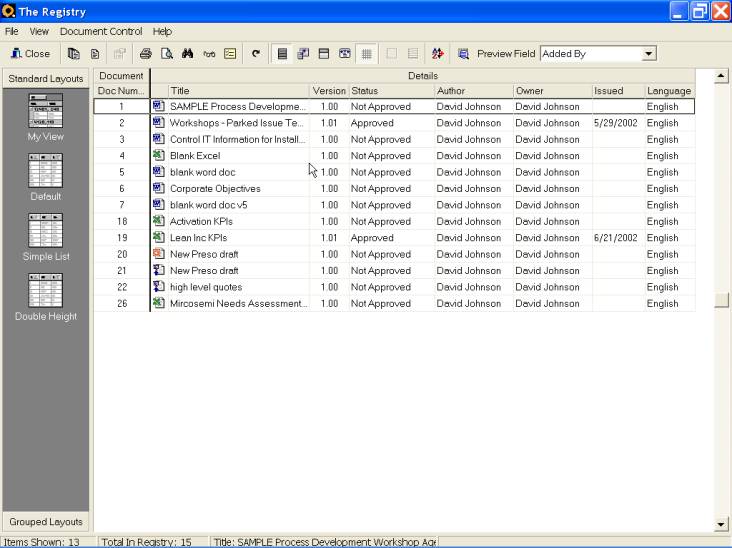Click the cascading windows layout icon
Image resolution: width=732 pixels, height=548 pixels.
(303, 54)
